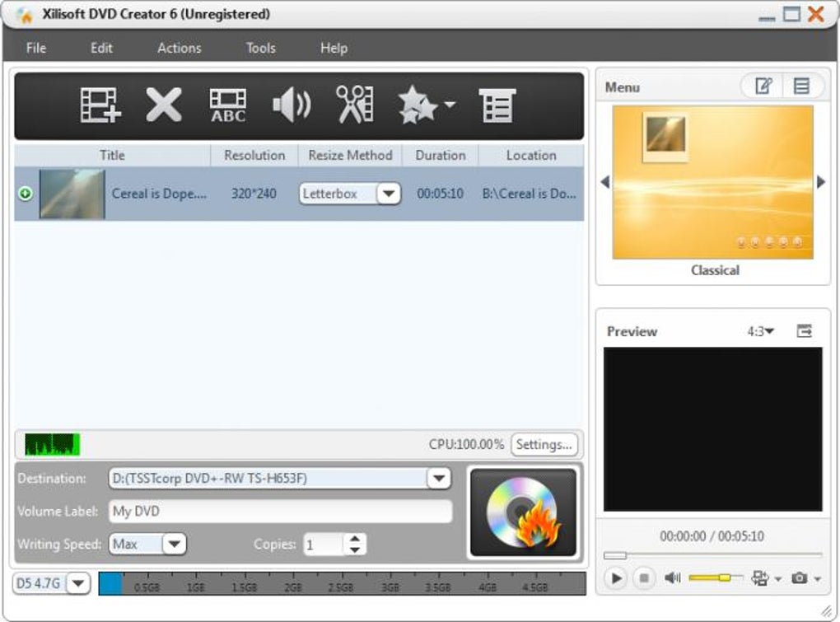Click the Cereal is Dope.... title text

coord(159,194)
